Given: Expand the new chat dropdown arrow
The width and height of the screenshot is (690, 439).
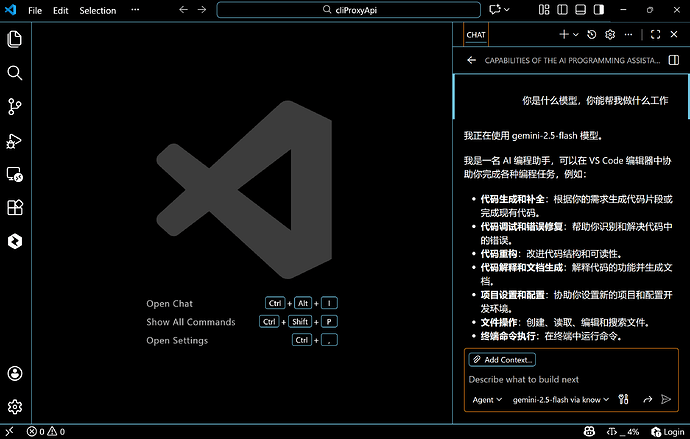Looking at the screenshot, I should [x=575, y=35].
